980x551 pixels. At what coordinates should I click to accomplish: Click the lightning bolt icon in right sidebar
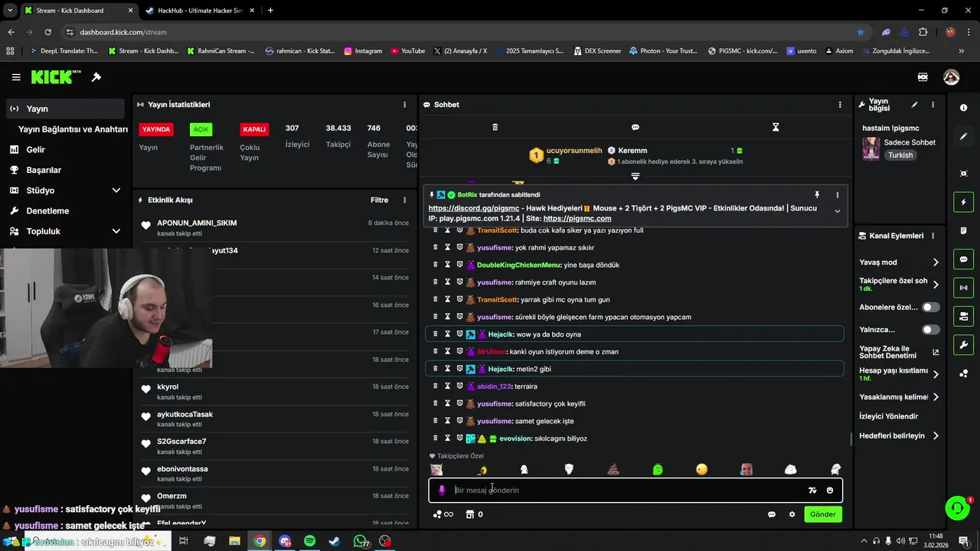(x=963, y=203)
